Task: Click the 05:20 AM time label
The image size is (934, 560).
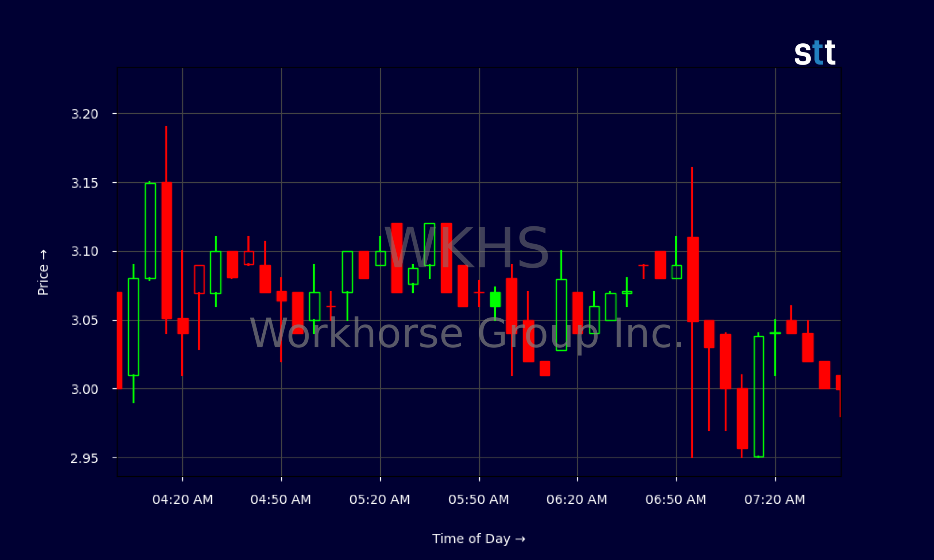Action: pyautogui.click(x=380, y=499)
